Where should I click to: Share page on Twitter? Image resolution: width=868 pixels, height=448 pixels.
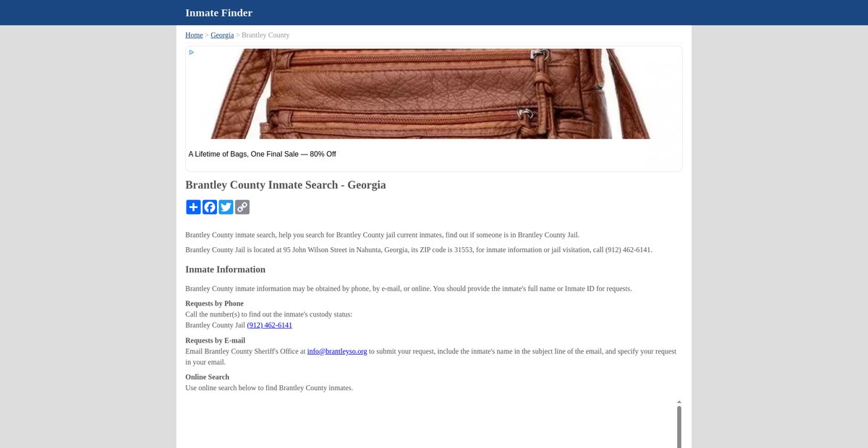pos(226,207)
